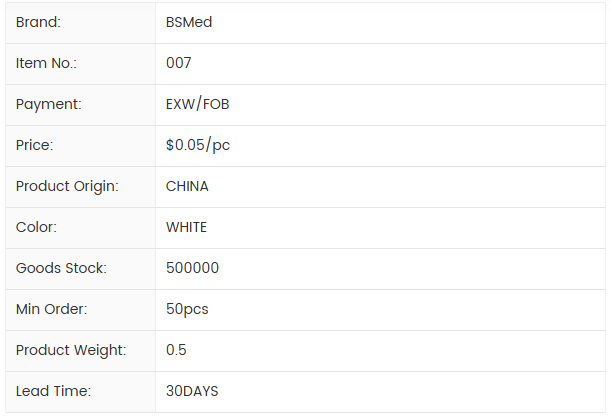Click the Lead Time label
611x419 pixels.
coord(53,391)
